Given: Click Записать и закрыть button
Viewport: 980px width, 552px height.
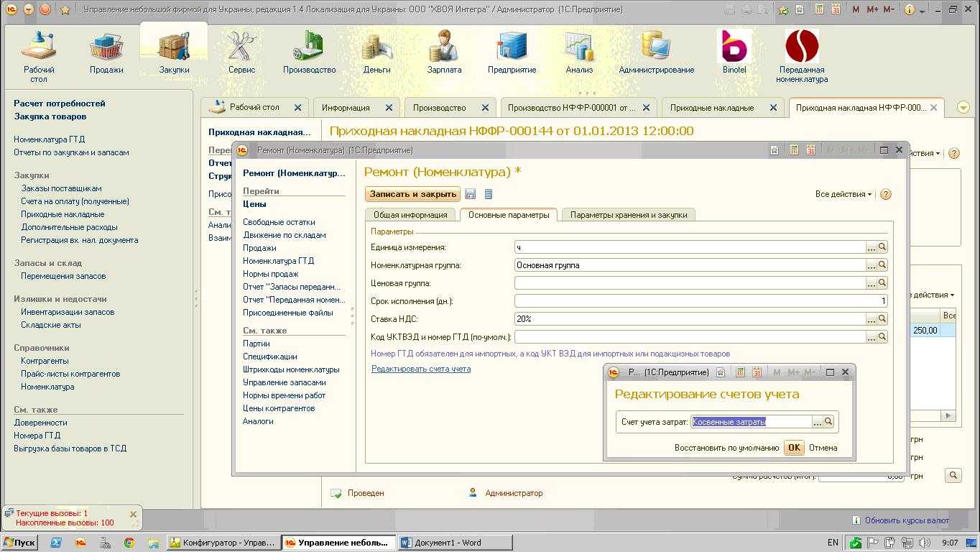Looking at the screenshot, I should [x=413, y=194].
